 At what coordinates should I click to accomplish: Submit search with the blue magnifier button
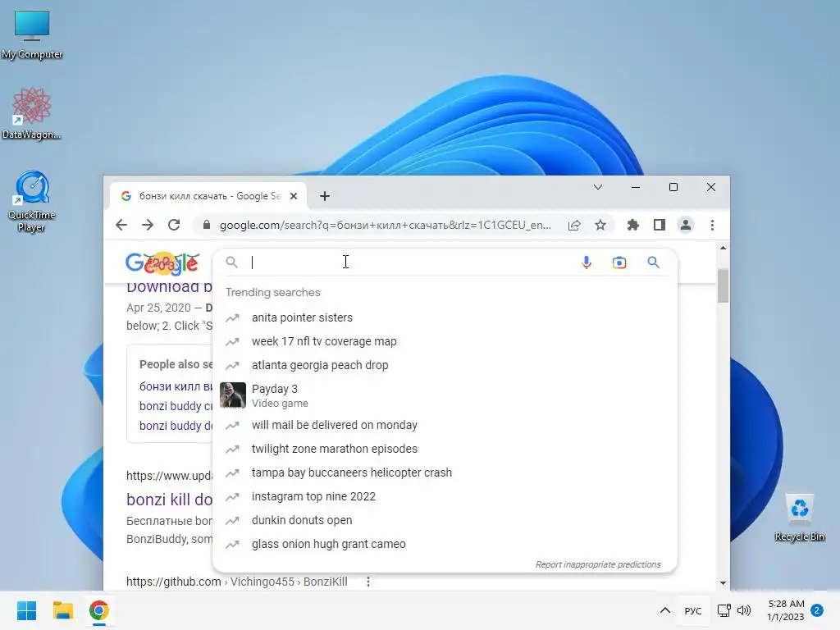point(653,262)
